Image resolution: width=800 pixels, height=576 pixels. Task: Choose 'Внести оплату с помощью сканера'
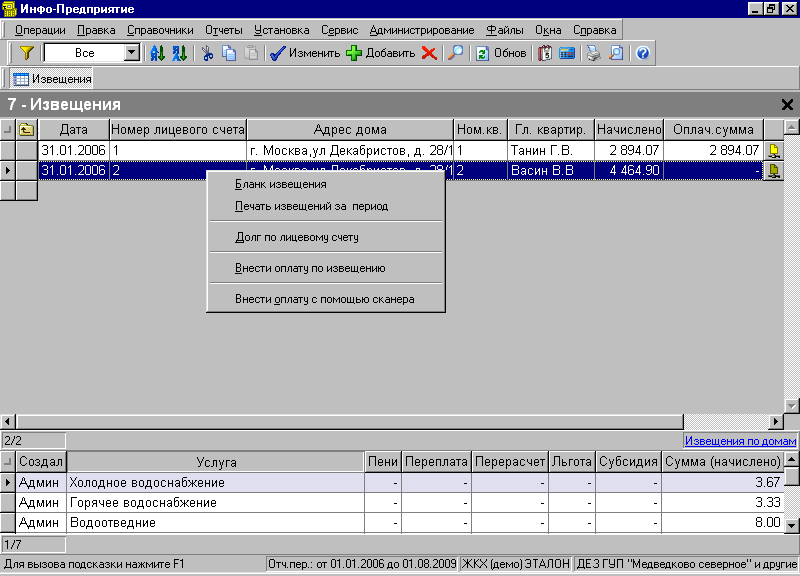coord(326,299)
